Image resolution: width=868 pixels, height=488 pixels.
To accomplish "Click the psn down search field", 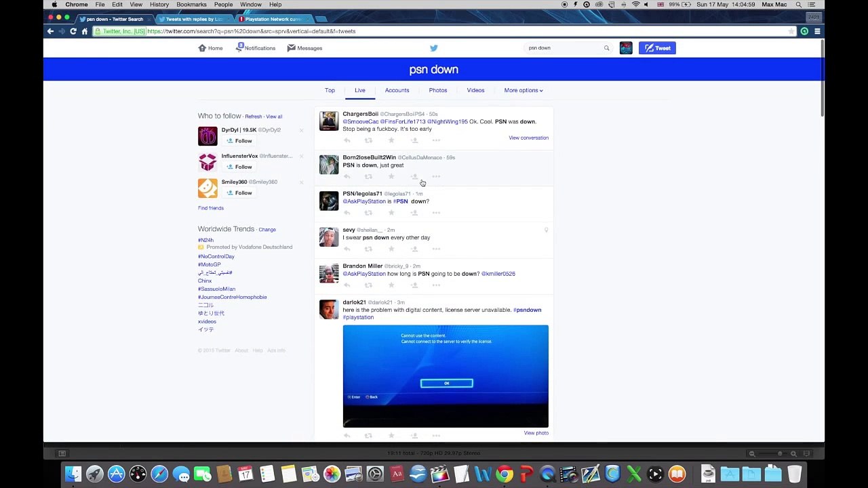I will tap(565, 48).
